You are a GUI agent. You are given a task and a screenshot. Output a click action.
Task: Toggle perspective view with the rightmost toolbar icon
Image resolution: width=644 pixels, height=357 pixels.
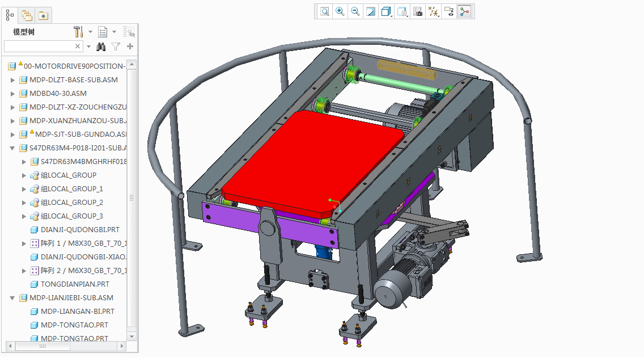(x=464, y=11)
